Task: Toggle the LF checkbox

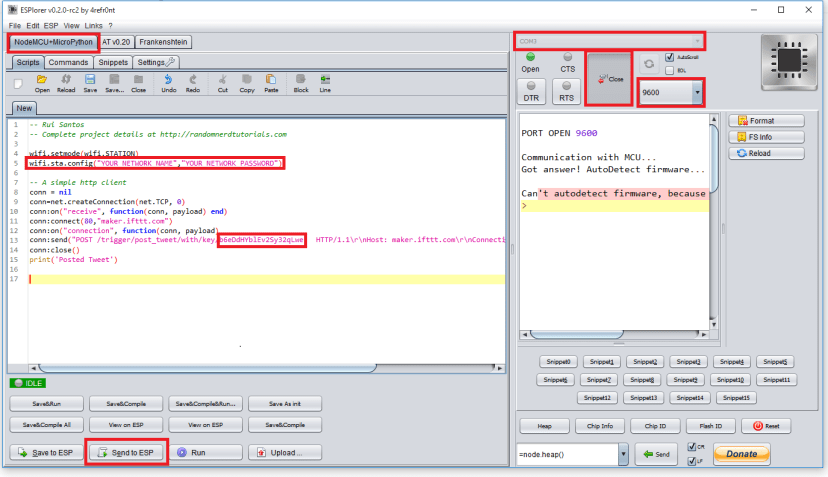Action: tap(692, 461)
